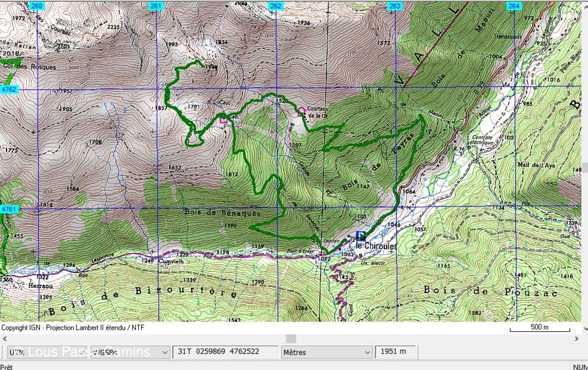The width and height of the screenshot is (588, 370).
Task: Click the vertical scrollbar down arrow
Action: pos(585,328)
